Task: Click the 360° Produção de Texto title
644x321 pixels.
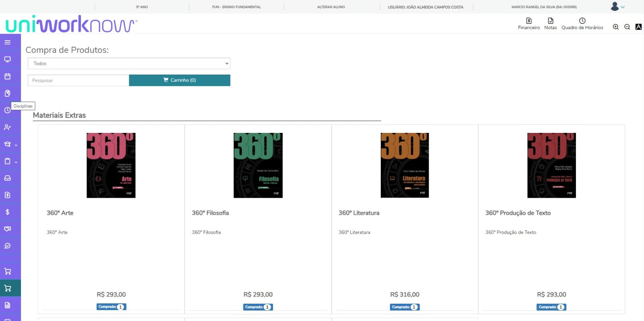Action: pyautogui.click(x=518, y=213)
